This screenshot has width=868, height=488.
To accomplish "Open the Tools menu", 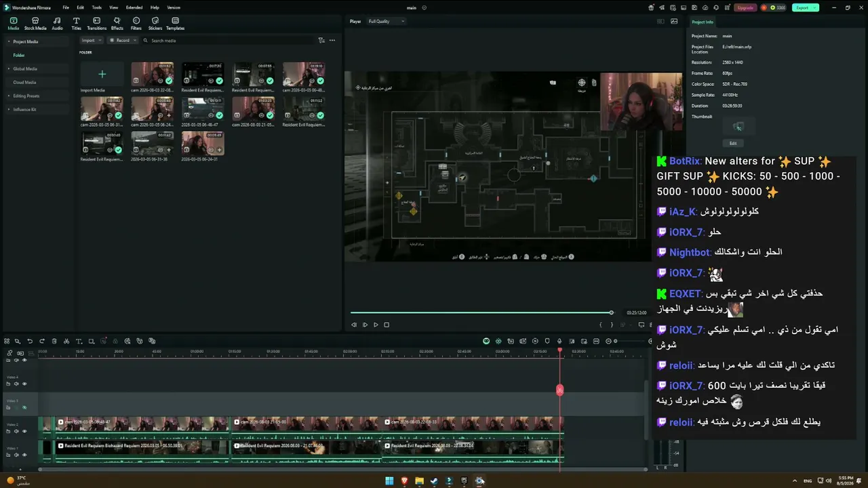I will (97, 7).
